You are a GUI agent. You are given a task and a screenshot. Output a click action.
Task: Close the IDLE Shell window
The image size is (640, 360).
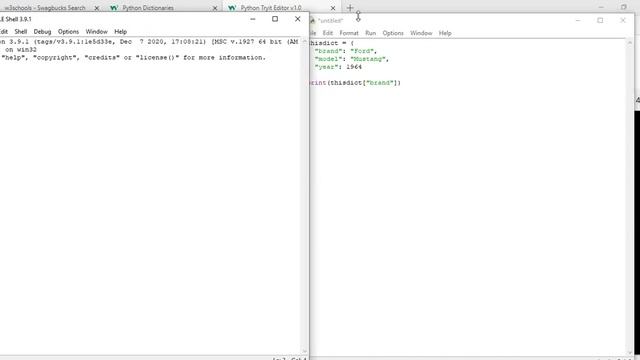tap(298, 19)
